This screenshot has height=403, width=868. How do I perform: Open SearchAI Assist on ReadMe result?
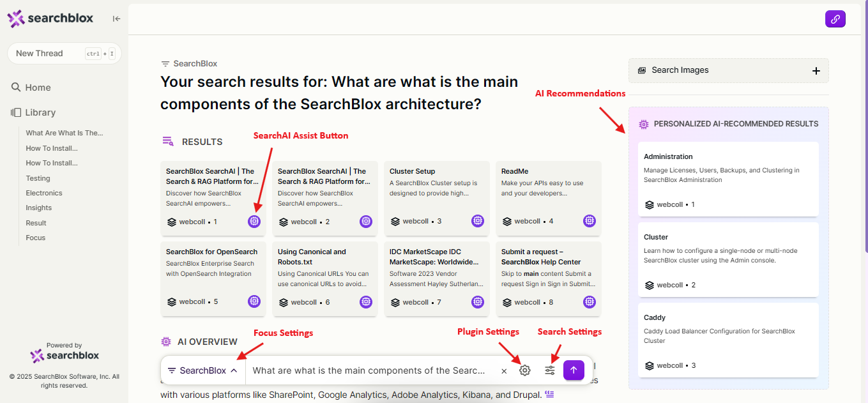click(590, 221)
